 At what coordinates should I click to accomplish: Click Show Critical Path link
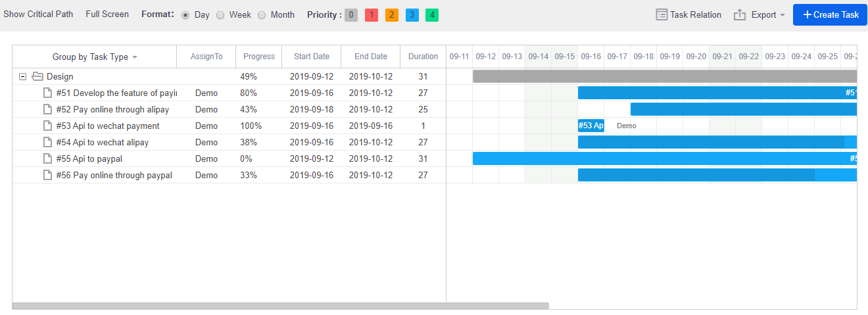click(x=38, y=14)
